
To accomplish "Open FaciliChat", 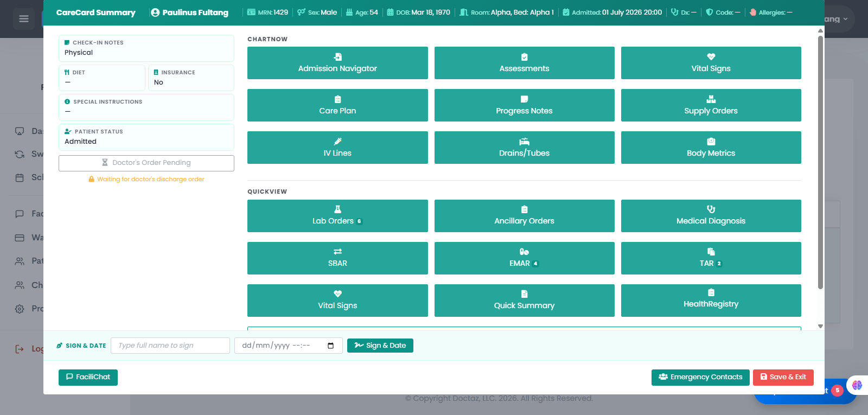I will point(88,377).
